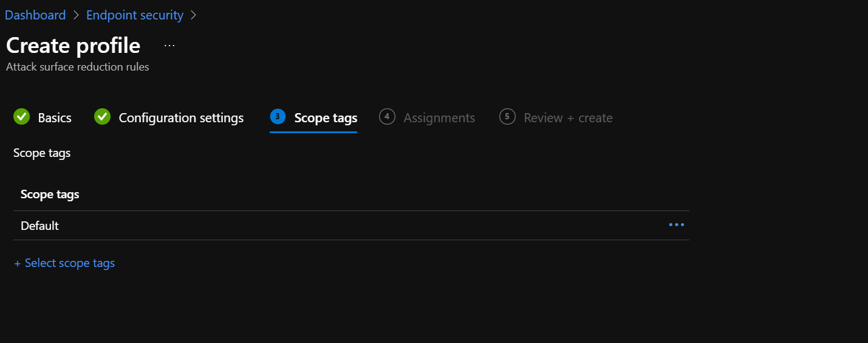Image resolution: width=868 pixels, height=343 pixels.
Task: Return to the Configuration settings step label
Action: point(181,118)
